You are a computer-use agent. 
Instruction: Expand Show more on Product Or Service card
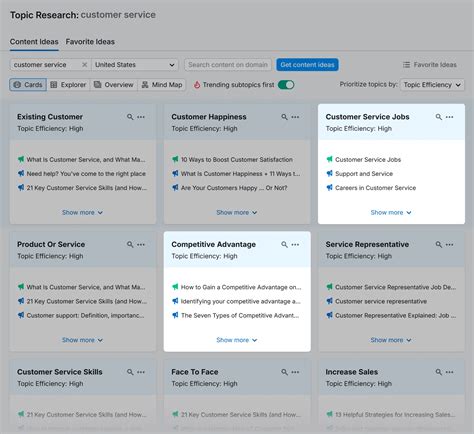point(82,340)
